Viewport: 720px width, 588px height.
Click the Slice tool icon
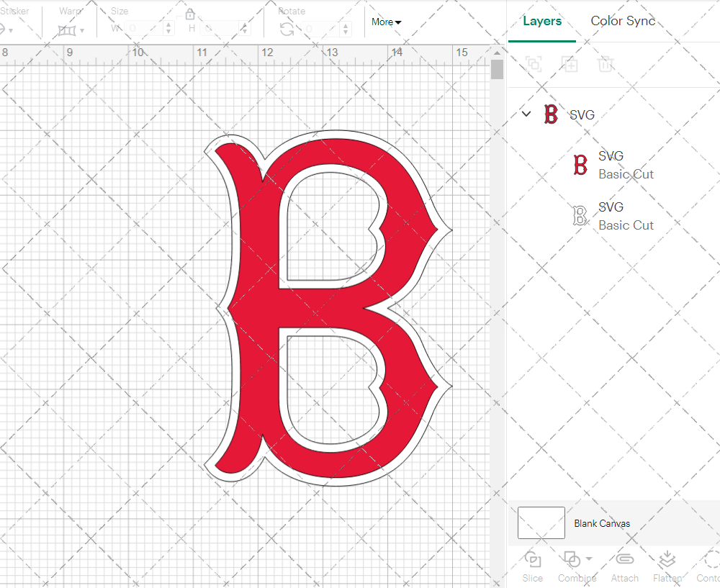coord(533,560)
